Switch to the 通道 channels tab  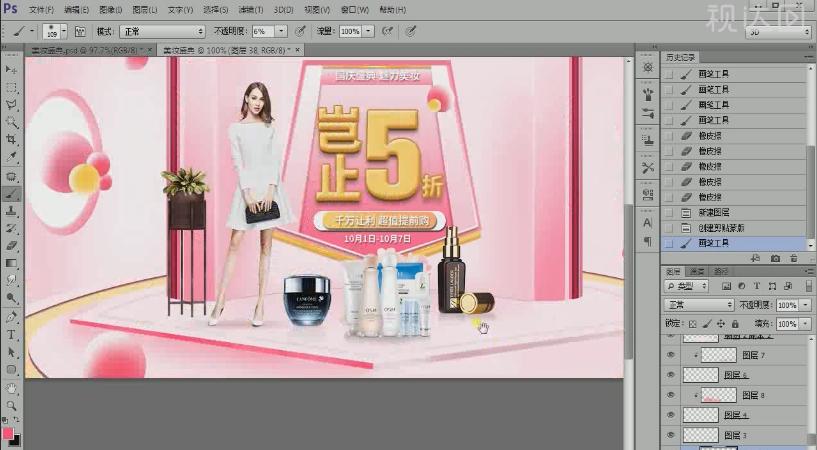(x=697, y=271)
